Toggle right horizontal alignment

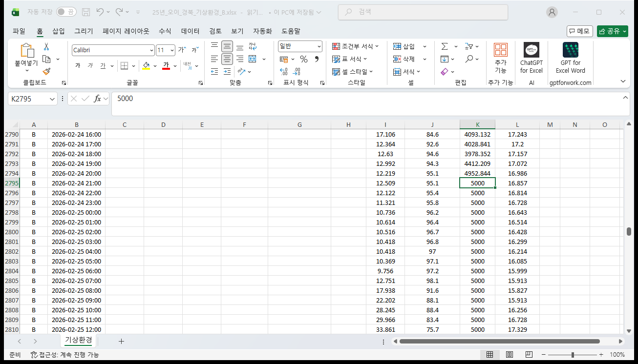tap(240, 59)
